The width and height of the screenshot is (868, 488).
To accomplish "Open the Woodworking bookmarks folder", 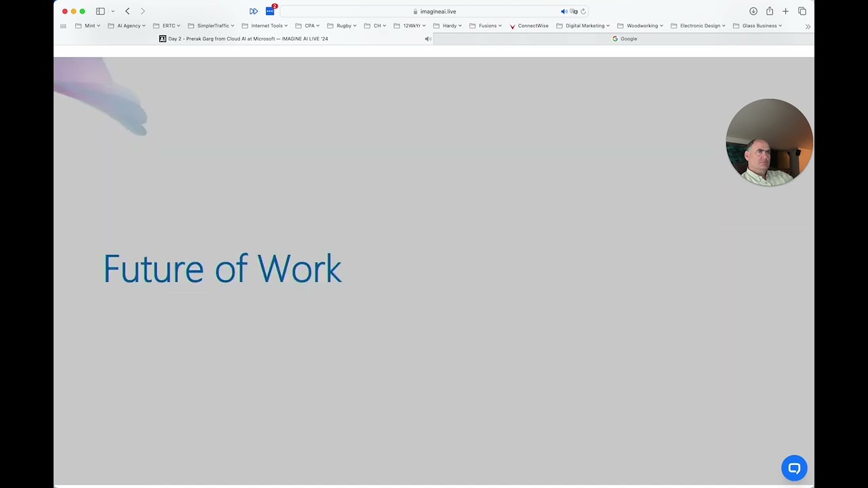I will click(640, 26).
